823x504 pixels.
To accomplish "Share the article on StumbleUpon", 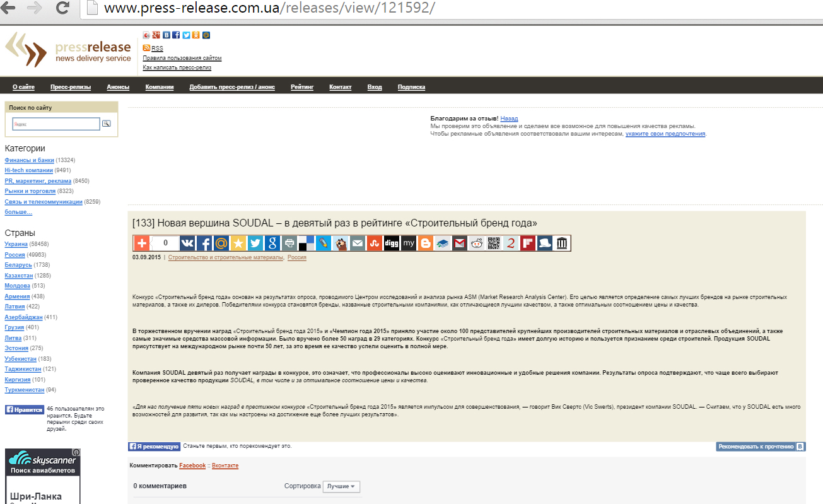I will click(375, 243).
